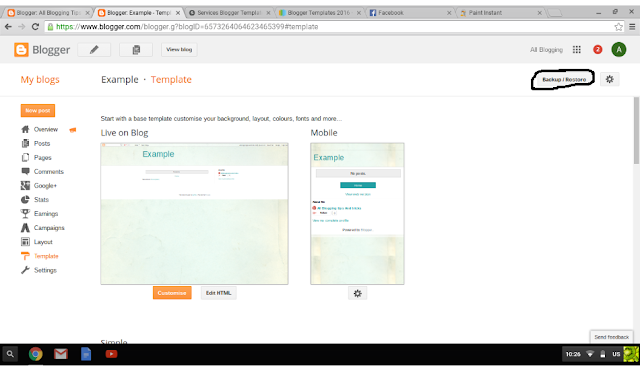Switch to the Paint Instant tab
The height and width of the screenshot is (371, 640).
(501, 13)
